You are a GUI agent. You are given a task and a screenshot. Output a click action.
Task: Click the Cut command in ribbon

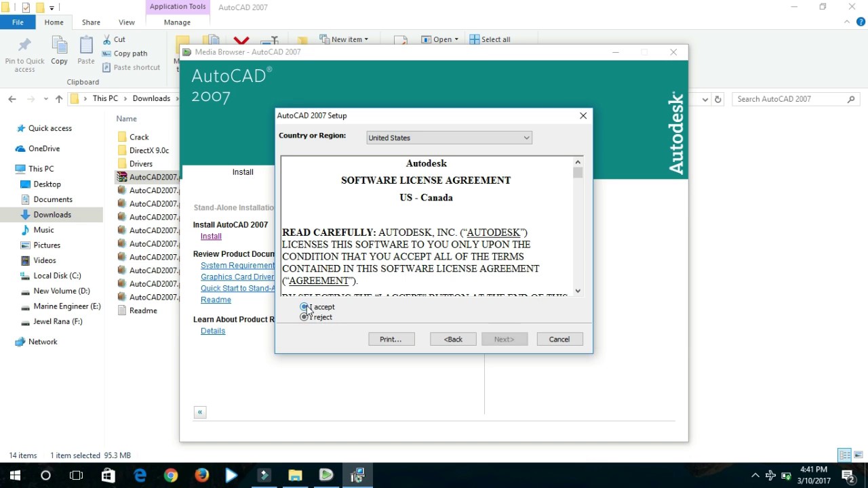point(113,39)
